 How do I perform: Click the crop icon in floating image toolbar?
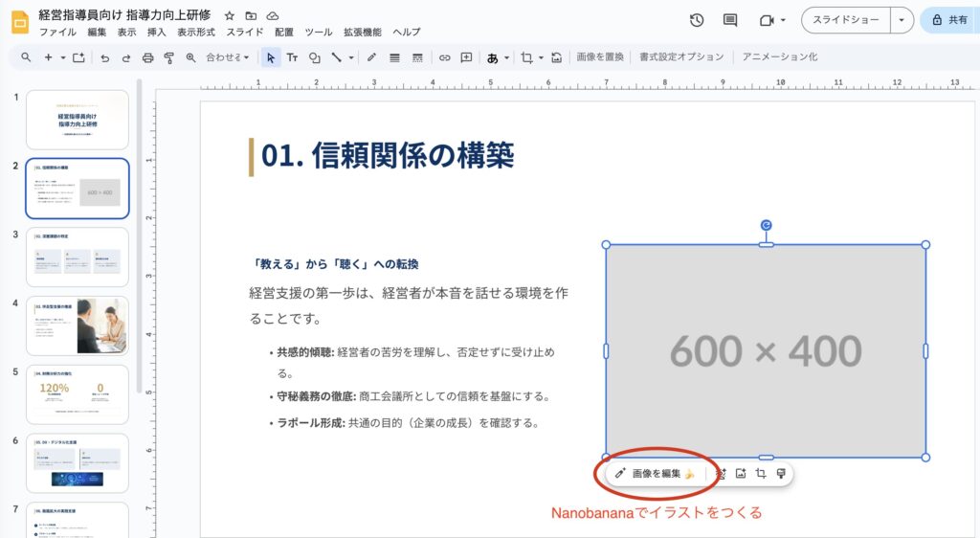click(761, 474)
